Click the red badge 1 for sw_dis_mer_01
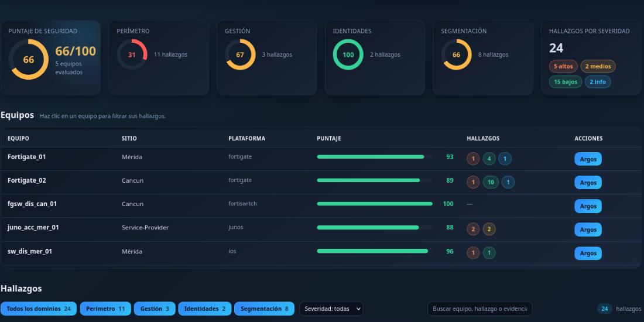This screenshot has height=322, width=644. coord(473,253)
